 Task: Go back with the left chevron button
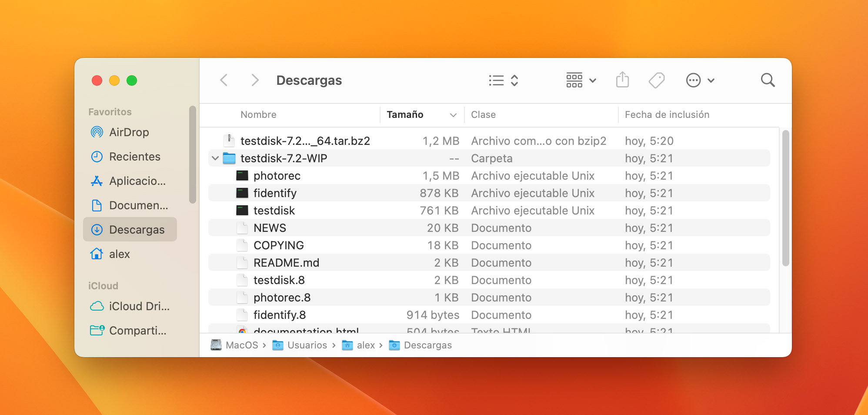(224, 80)
